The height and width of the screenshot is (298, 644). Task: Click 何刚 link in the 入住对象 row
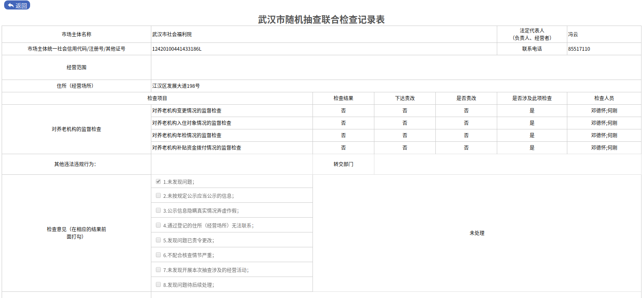pos(613,122)
